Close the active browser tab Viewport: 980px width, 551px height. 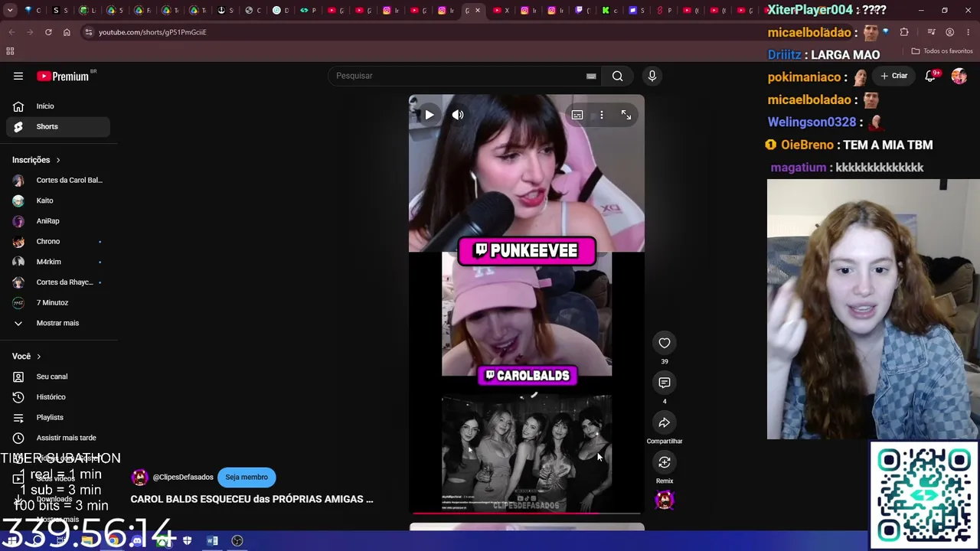click(x=478, y=11)
